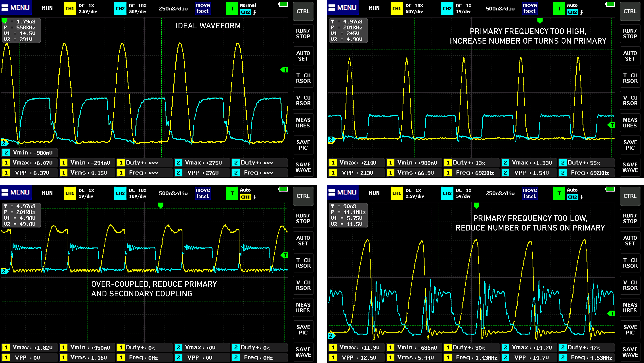Viewport: 644px width, 363px height.
Task: Select T CURSOR on the top-left scope screen
Action: (303, 78)
